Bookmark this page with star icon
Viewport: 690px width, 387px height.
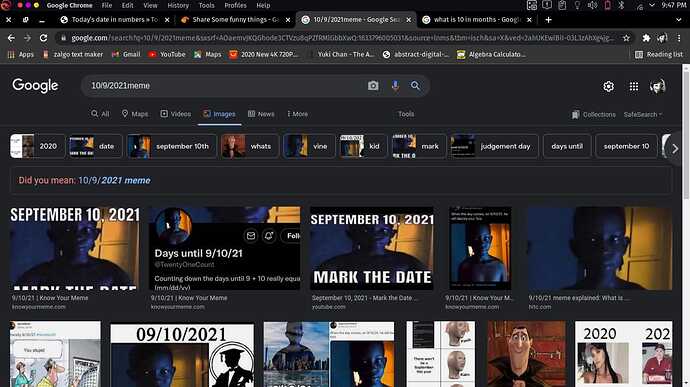pyautogui.click(x=626, y=38)
